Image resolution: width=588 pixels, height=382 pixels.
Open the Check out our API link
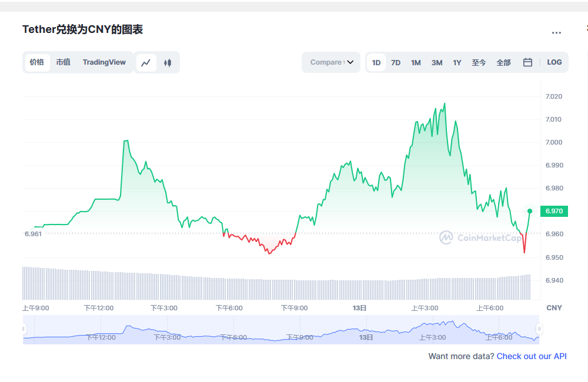pos(532,356)
